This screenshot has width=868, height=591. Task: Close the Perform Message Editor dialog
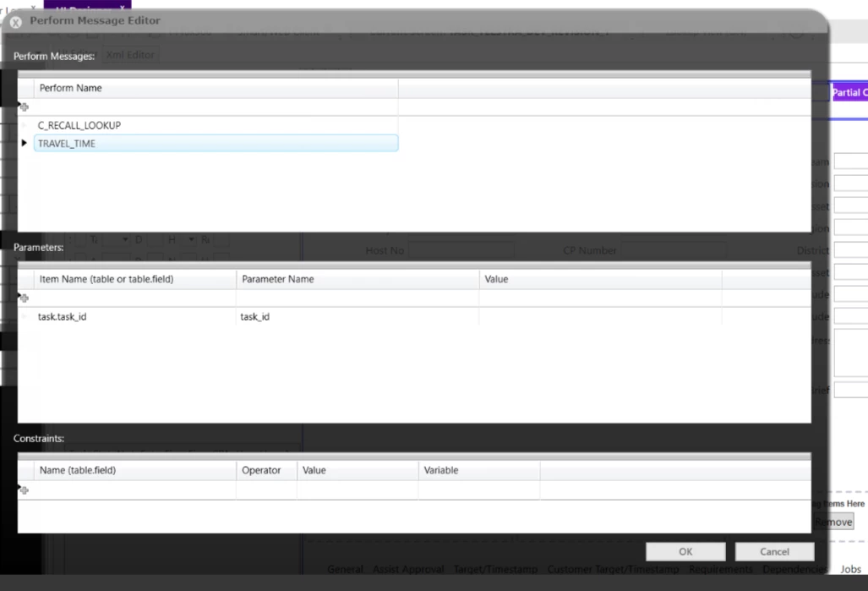tap(15, 22)
